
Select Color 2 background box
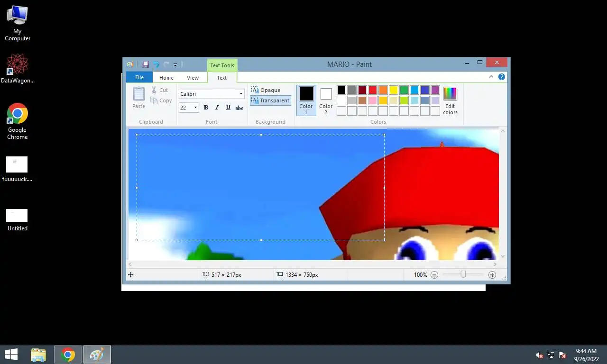[x=326, y=100]
